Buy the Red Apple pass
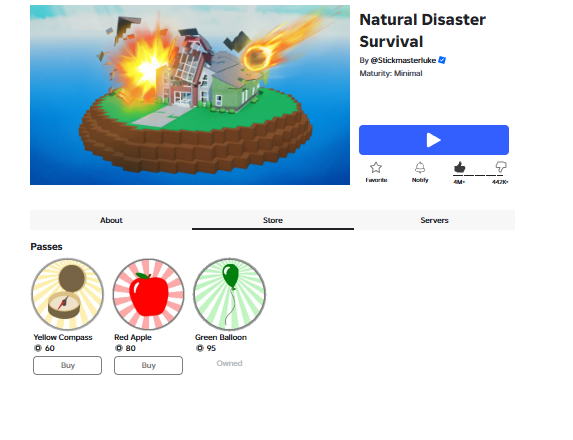This screenshot has height=440, width=573. tap(148, 365)
